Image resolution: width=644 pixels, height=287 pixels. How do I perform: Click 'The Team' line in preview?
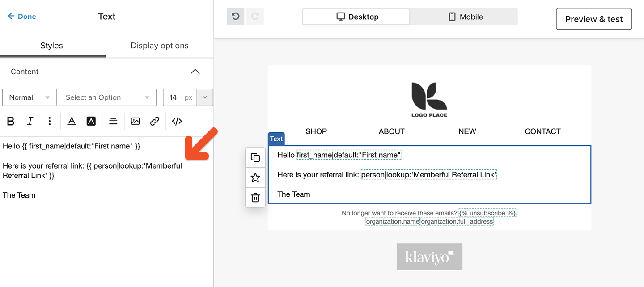coord(294,194)
